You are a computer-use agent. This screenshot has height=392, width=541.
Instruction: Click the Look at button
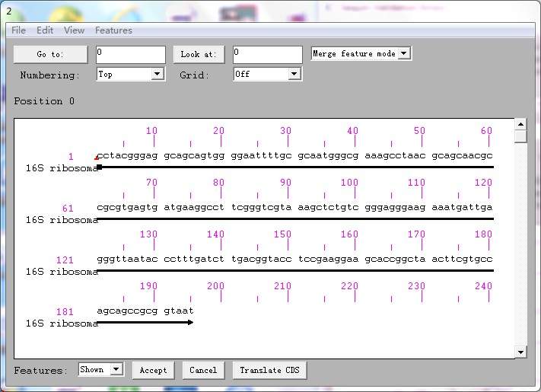(x=199, y=54)
